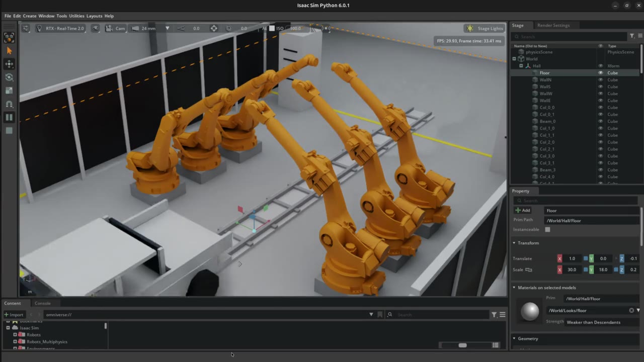
Task: Choose the Move gizmo tool
Action: [x=9, y=64]
